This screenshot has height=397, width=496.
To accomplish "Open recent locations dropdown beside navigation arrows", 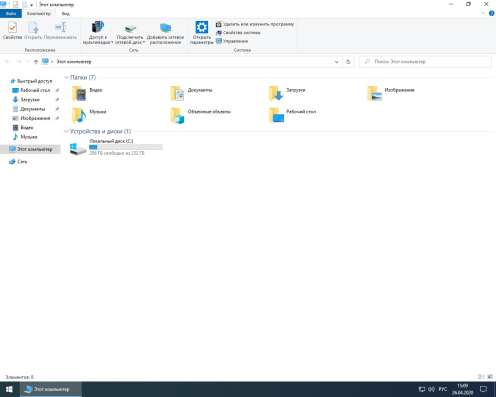I will pos(28,62).
